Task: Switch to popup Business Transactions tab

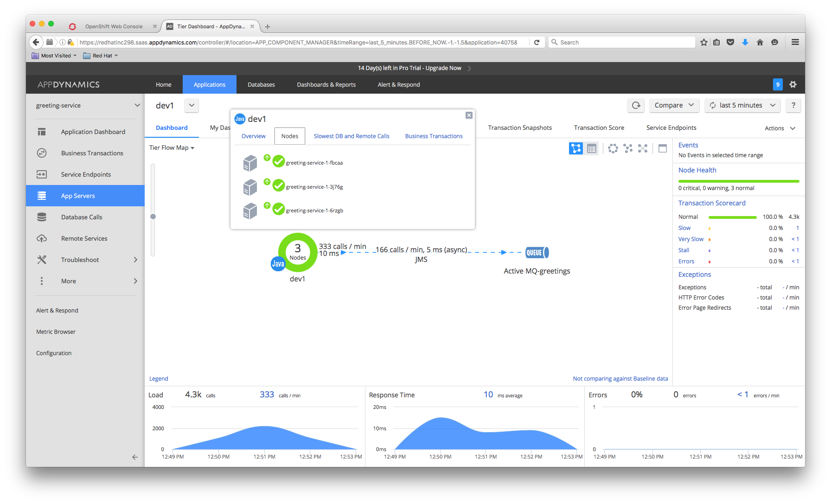Action: [434, 136]
